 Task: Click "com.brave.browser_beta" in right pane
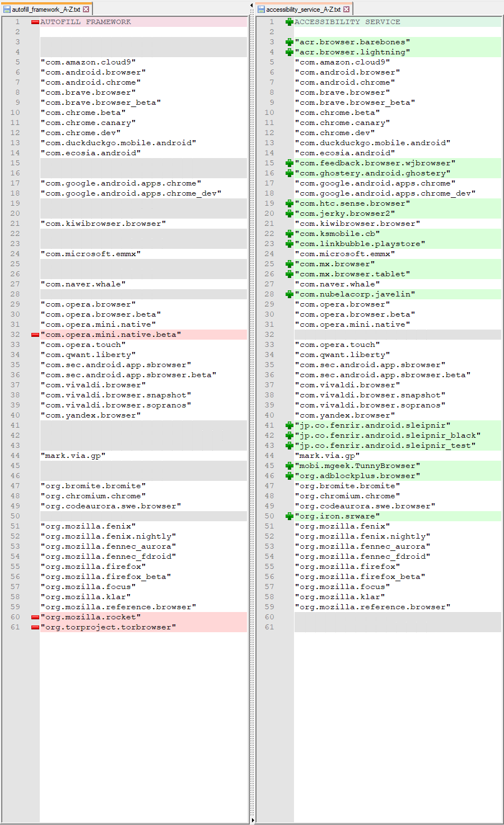tap(355, 103)
